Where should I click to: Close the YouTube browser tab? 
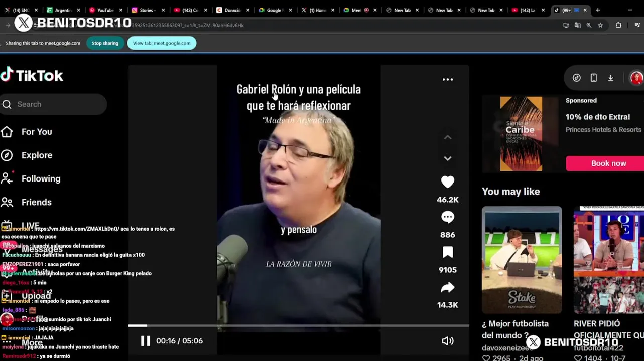(x=120, y=10)
